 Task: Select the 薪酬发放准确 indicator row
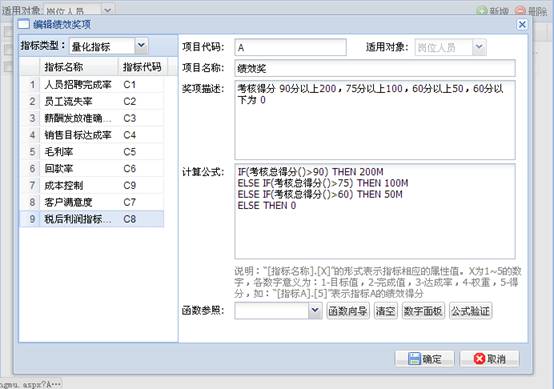(92, 118)
